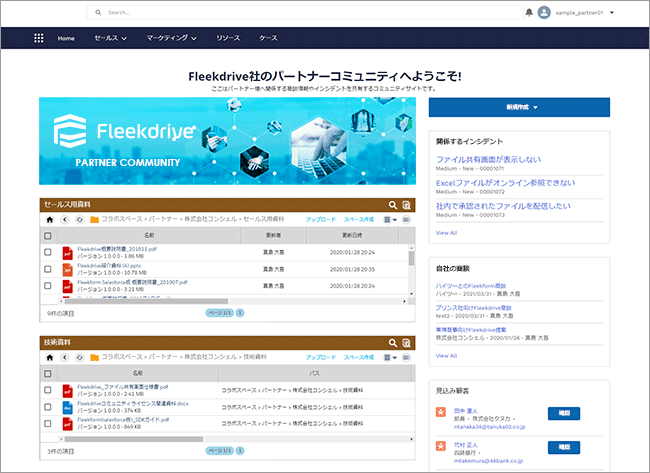Check the box for Fleekform Salesforce版 概要説明書_201907.pdf
650x473 pixels.
[48, 286]
